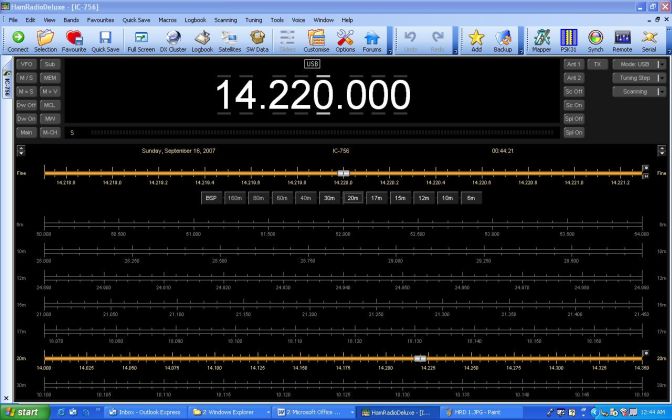This screenshot has height=420, width=672.
Task: Turn on Split with Spl On
Action: click(x=574, y=132)
